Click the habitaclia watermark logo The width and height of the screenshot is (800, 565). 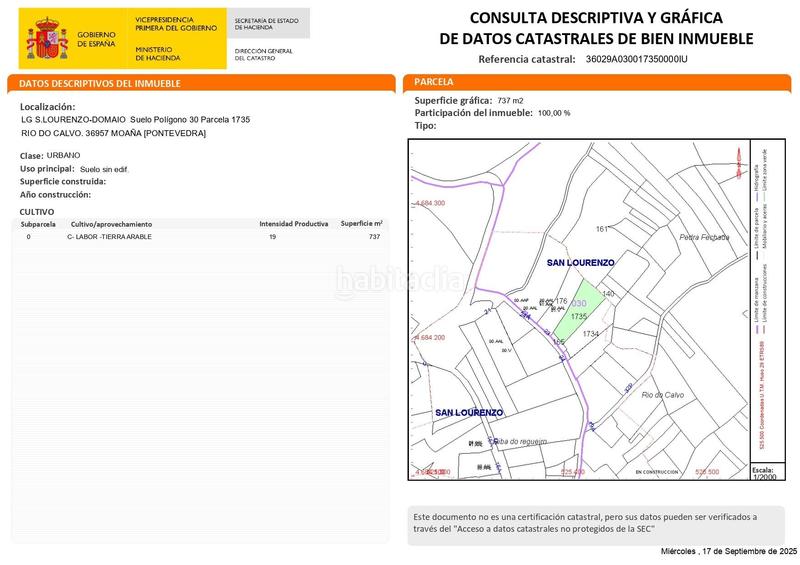pos(398,282)
